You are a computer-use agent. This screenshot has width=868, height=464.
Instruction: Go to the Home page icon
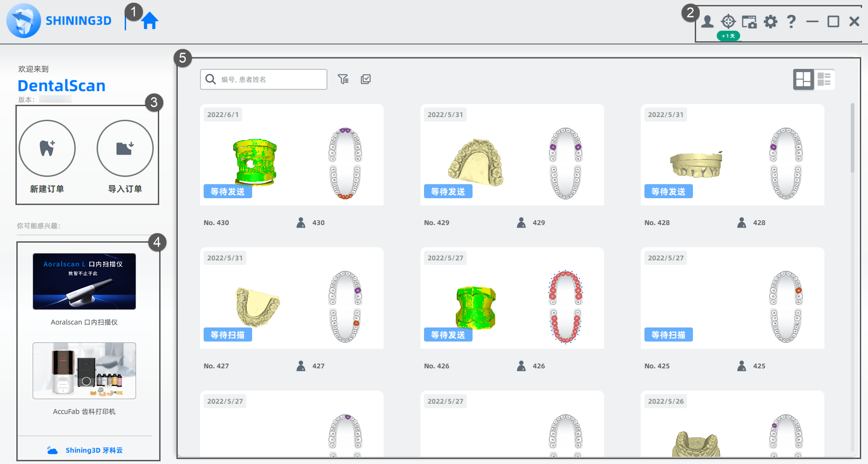coord(150,21)
